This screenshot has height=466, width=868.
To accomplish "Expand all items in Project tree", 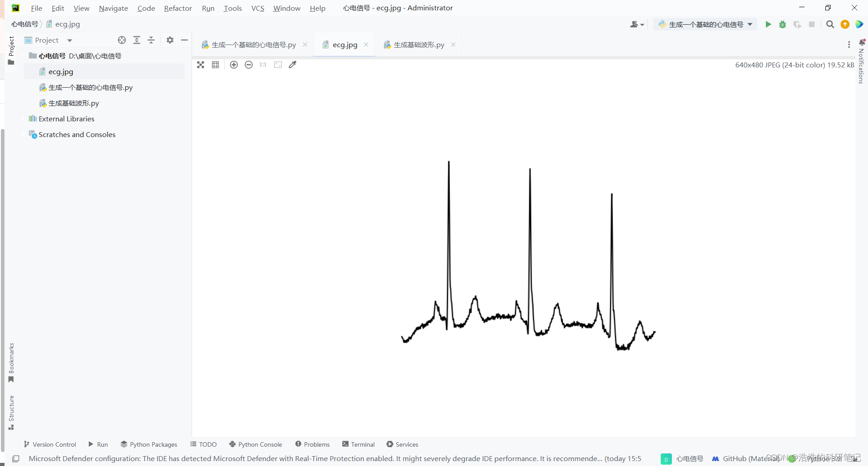I will point(137,40).
